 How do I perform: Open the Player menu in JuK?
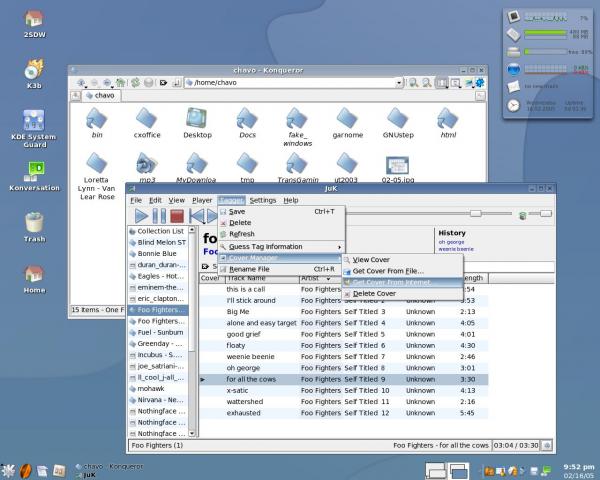(x=202, y=200)
